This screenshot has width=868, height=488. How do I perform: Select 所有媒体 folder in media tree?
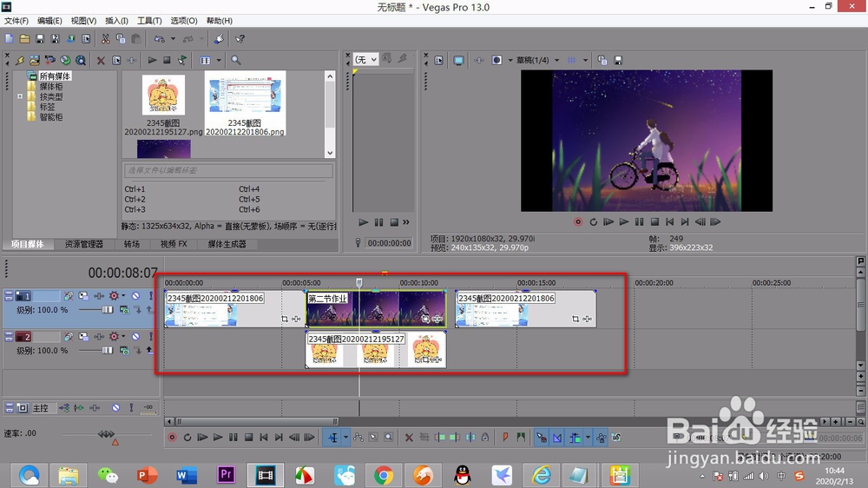55,76
